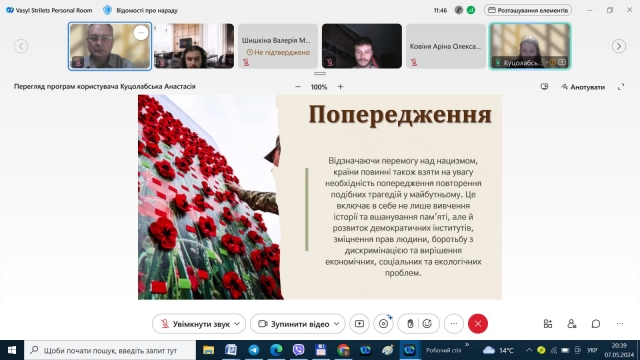Open video options arrow beside Зупинити відео
The width and height of the screenshot is (640, 360).
click(x=337, y=324)
